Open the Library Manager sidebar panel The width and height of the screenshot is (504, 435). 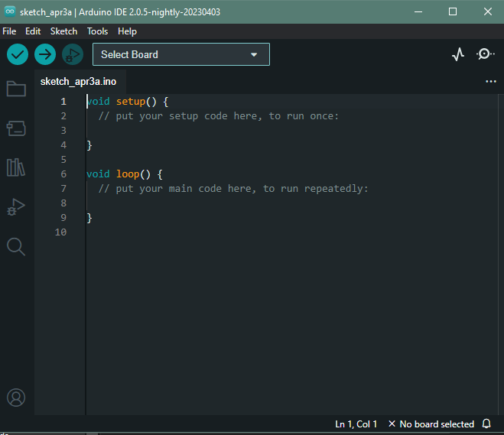tap(16, 167)
